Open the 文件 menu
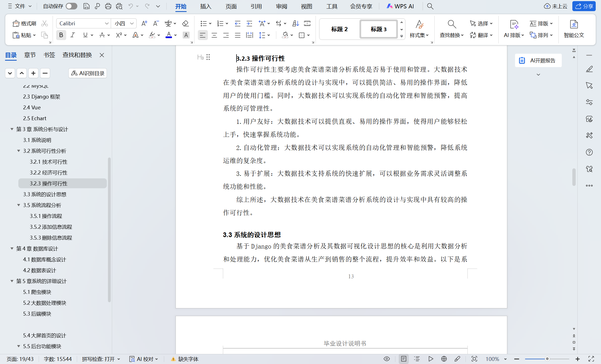Screen dimensions: 601x364 pos(19,6)
